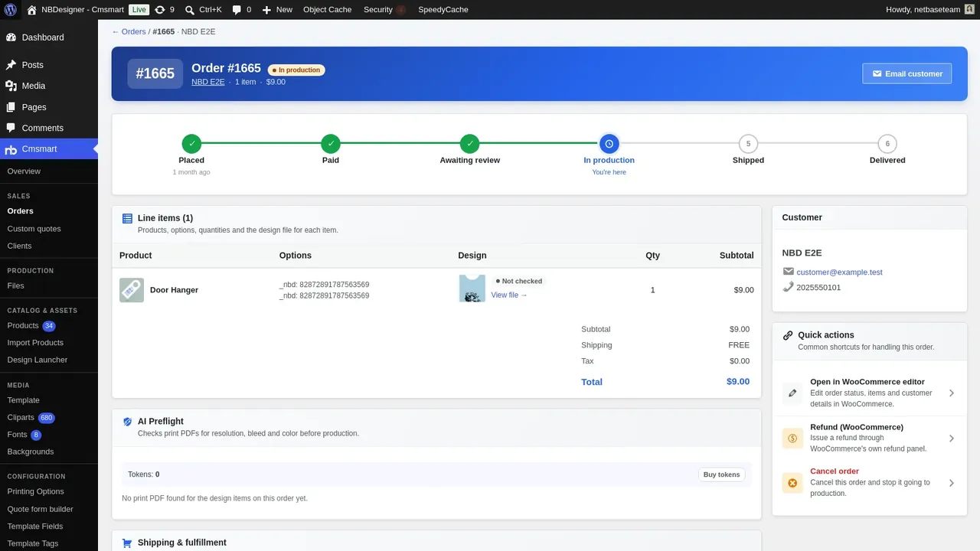Image resolution: width=980 pixels, height=551 pixels.
Task: Click Howdy, netbaseteam account menu
Action: click(930, 9)
